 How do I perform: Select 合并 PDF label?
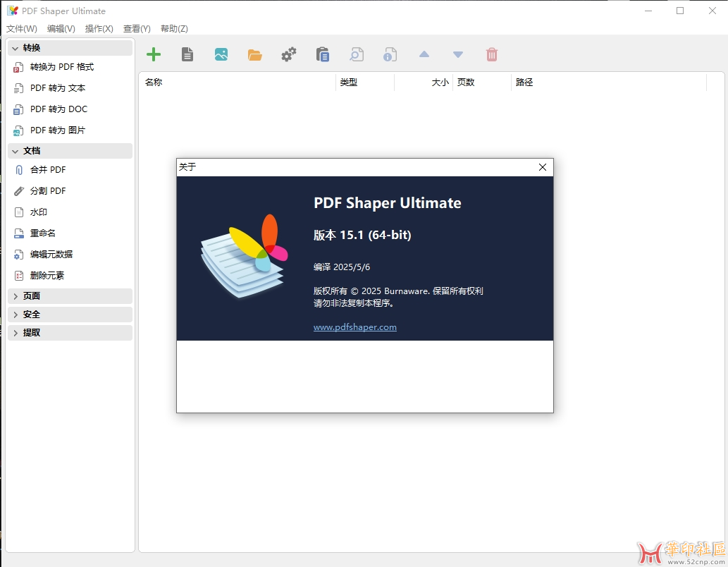48,170
